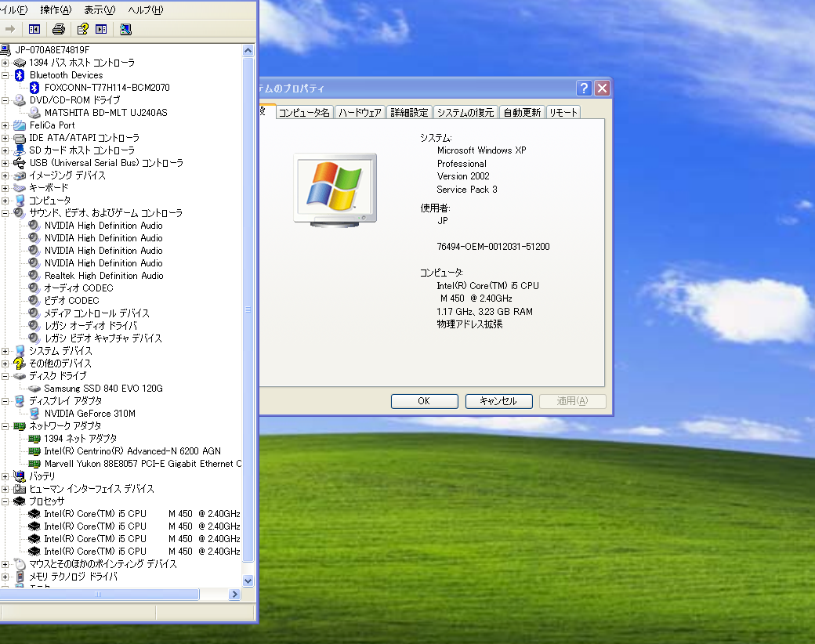Click the properties help icon in toolbar
The image size is (815, 644).
point(82,29)
